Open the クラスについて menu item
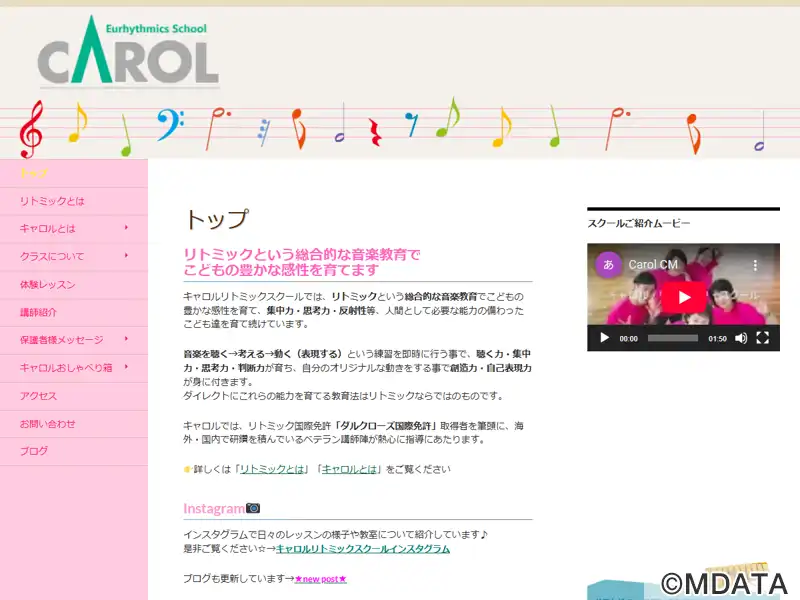Screen dimensions: 800x600 pos(52,256)
